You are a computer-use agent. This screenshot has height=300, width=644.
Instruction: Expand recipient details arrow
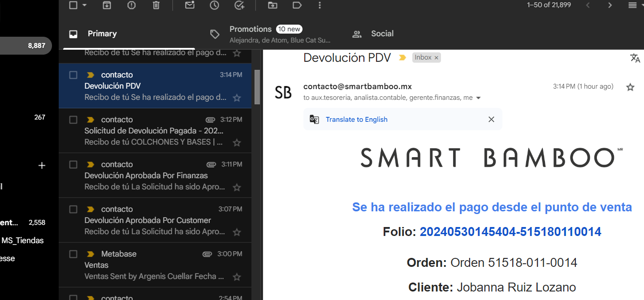tap(478, 98)
